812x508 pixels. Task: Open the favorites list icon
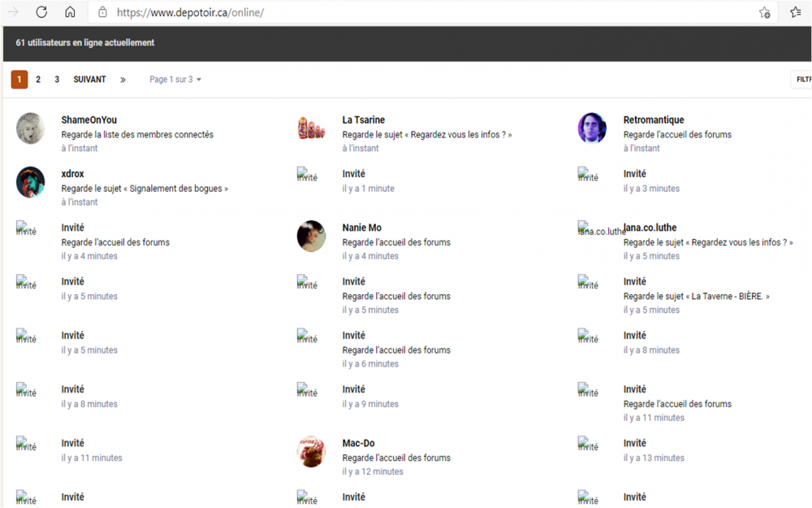796,12
